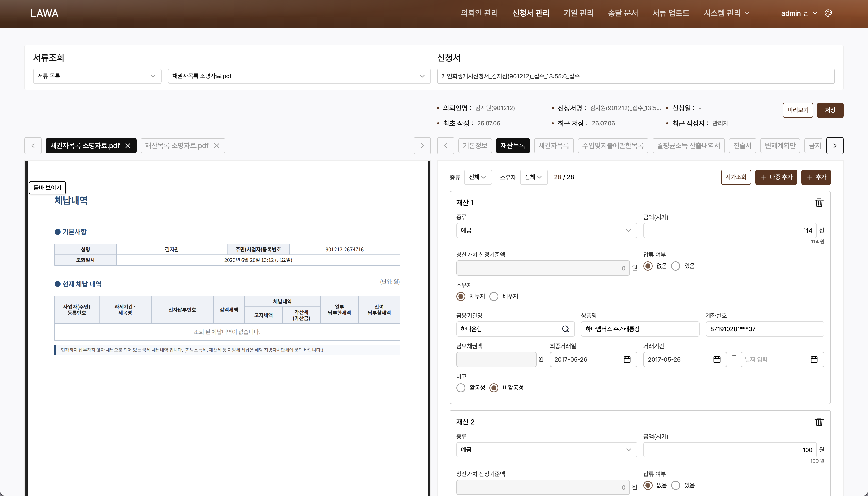The image size is (868, 496).
Task: Go to next document tab arrow
Action: pyautogui.click(x=422, y=146)
